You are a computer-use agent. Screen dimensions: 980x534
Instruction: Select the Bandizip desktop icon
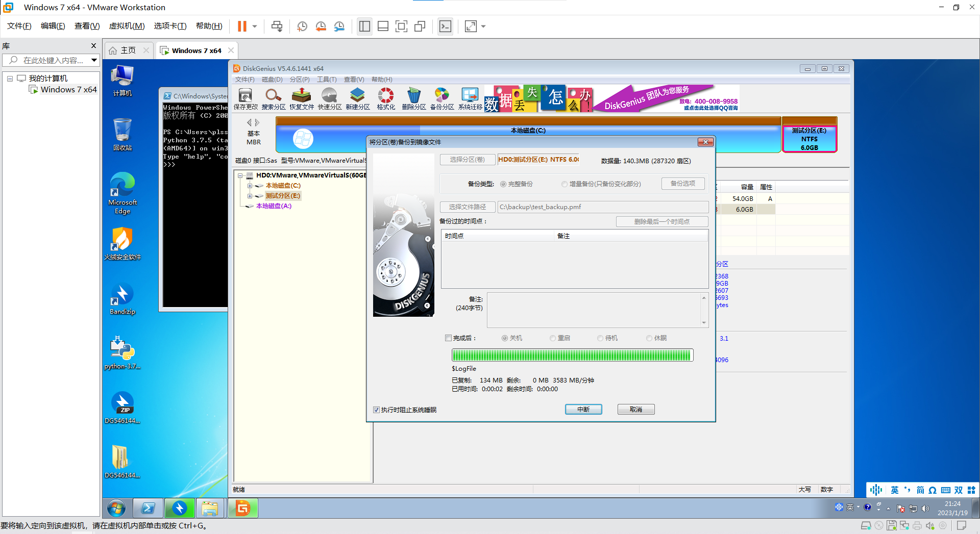122,299
